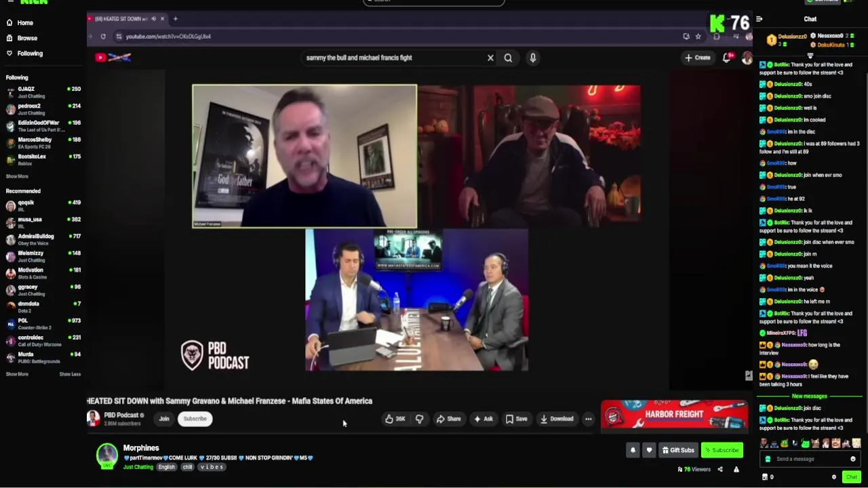
Task: Open the Gift Subs button
Action: [678, 450]
